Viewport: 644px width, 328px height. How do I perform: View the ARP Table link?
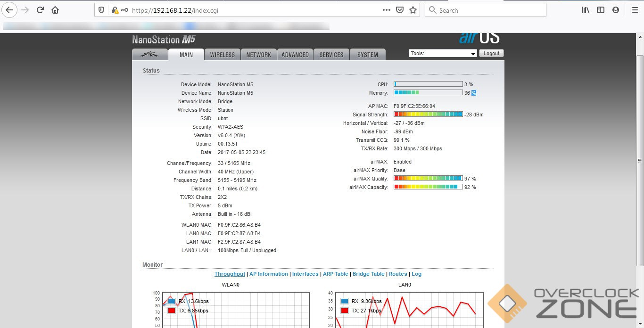point(335,274)
